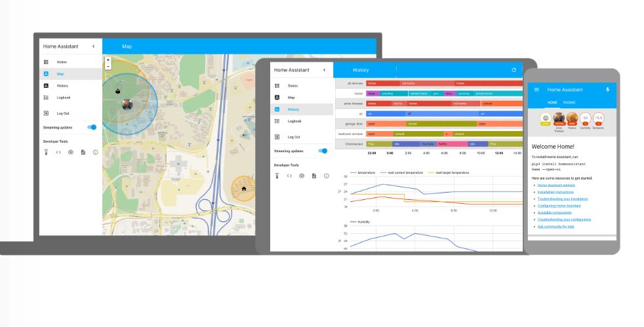Open Troubleshooting your configuration link

(x=565, y=220)
